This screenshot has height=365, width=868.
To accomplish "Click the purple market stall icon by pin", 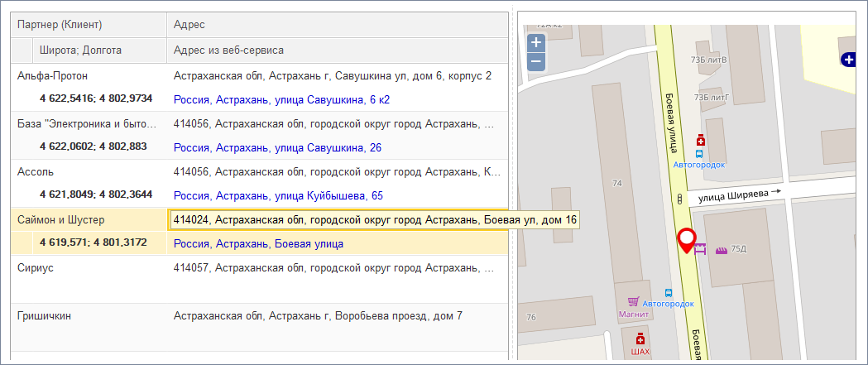I will click(x=701, y=250).
